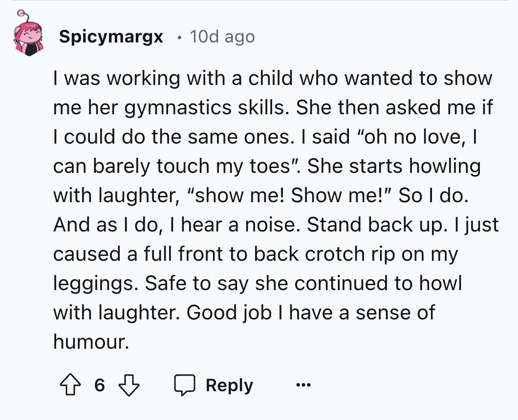Click the word "howling" in the comment

pyautogui.click(x=445, y=167)
